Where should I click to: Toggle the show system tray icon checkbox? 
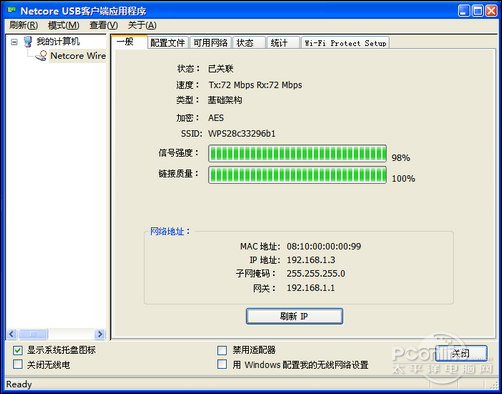(x=18, y=350)
